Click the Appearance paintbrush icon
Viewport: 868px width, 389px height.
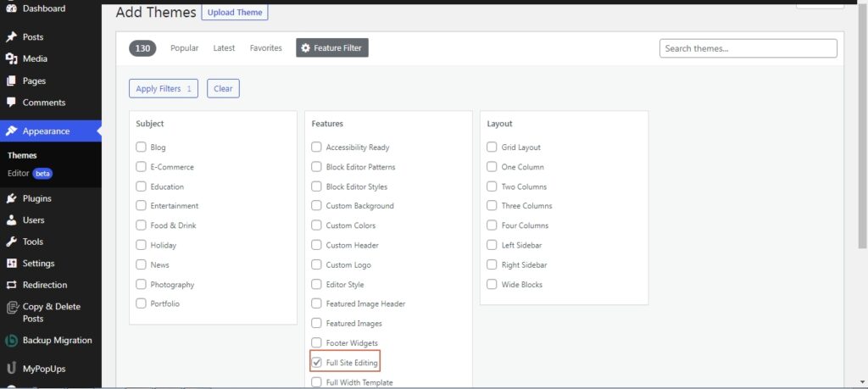tap(11, 131)
